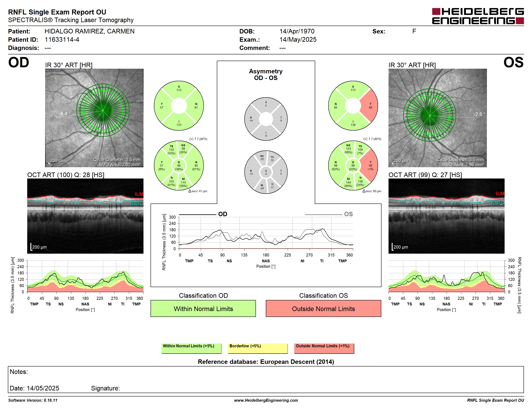This screenshot has width=532, height=411.
Task: Click the exam date 14/May/2025
Action: click(298, 39)
